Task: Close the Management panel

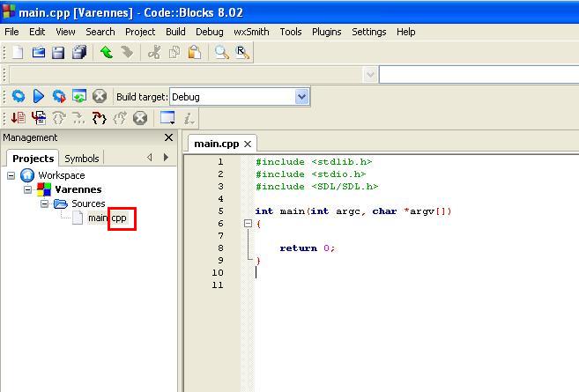Action: [x=168, y=137]
